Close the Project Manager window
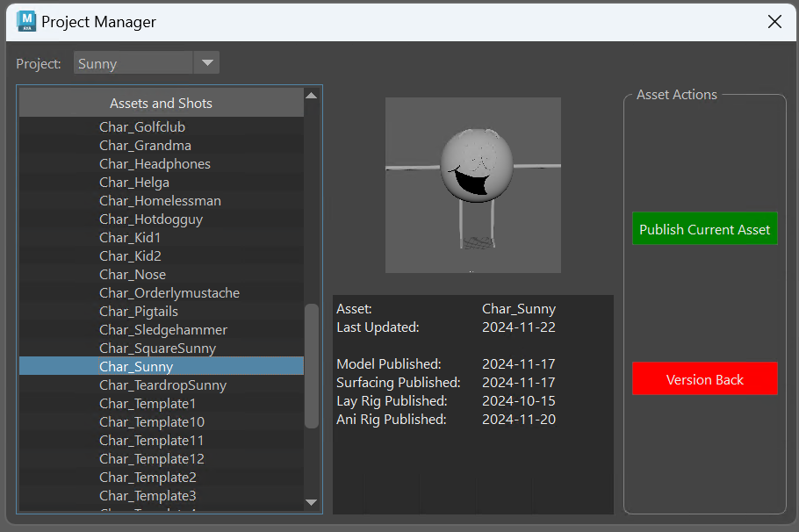Screen dimensions: 799x532 (774, 21)
